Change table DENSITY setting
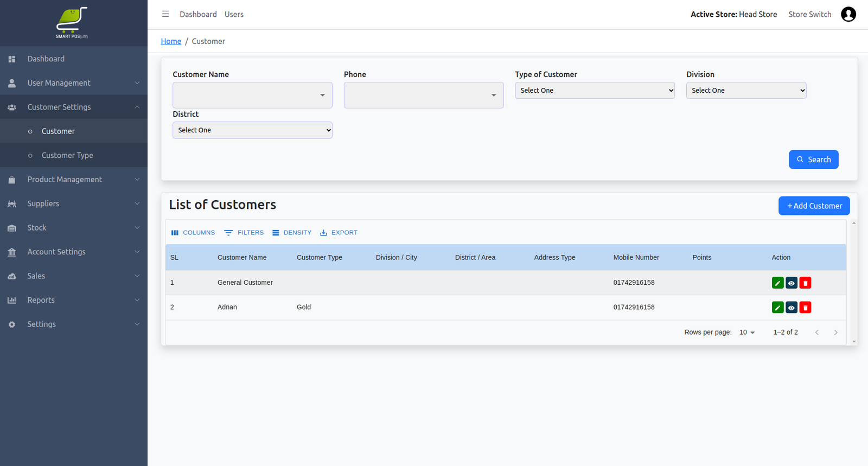This screenshot has width=868, height=466. click(292, 233)
